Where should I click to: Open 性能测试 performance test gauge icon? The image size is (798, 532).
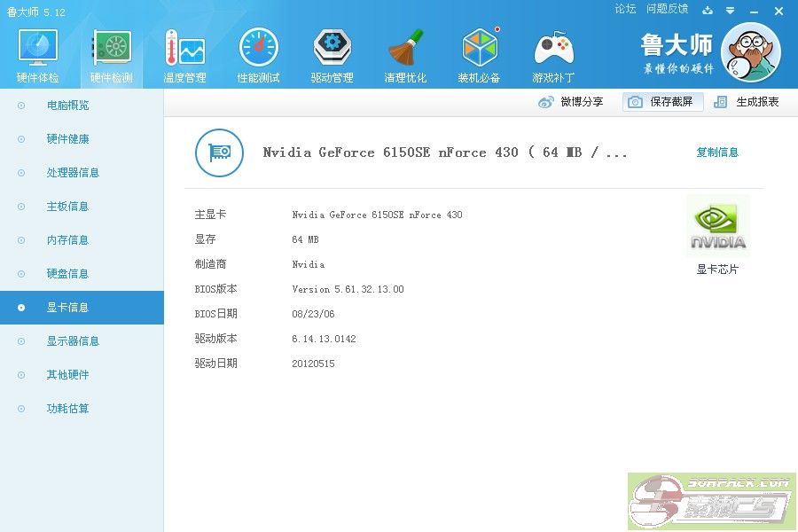pos(259,47)
